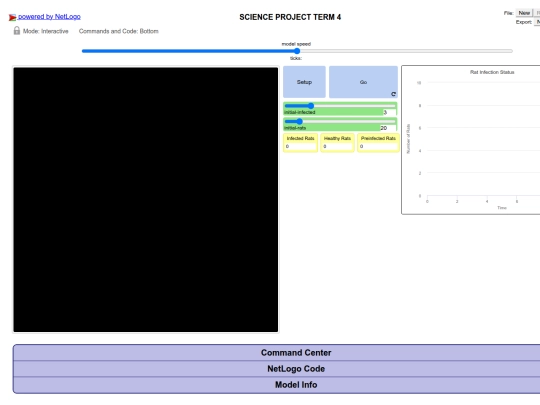
Task: Expand the Command Center section
Action: pyautogui.click(x=296, y=353)
